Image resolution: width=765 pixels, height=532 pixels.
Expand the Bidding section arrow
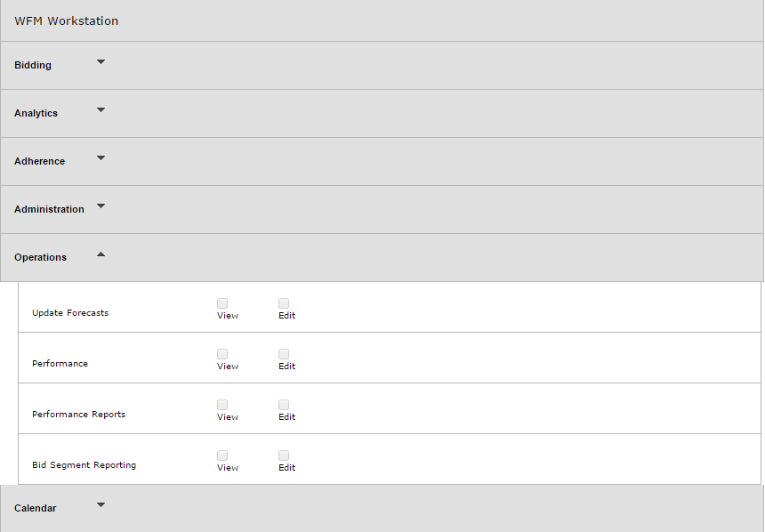[101, 62]
